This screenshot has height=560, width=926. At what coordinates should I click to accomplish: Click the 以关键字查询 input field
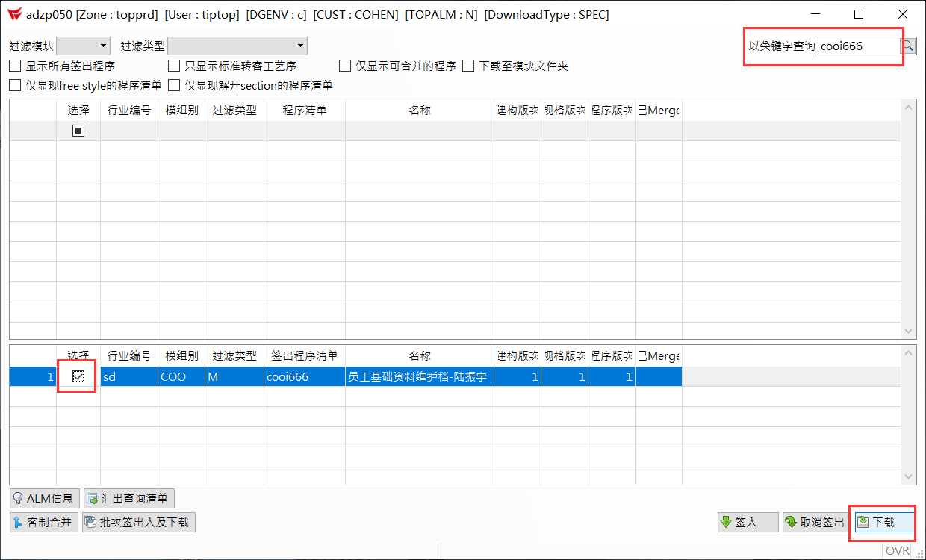point(859,46)
